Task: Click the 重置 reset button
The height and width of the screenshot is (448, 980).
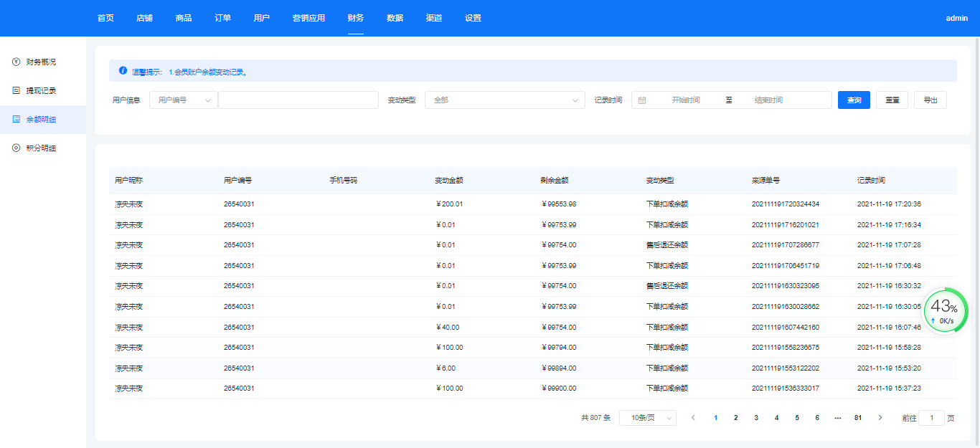Action: click(x=892, y=100)
